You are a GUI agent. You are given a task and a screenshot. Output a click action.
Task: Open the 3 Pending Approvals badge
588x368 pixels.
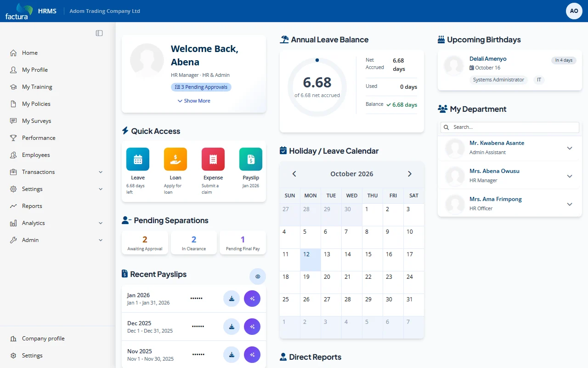201,87
